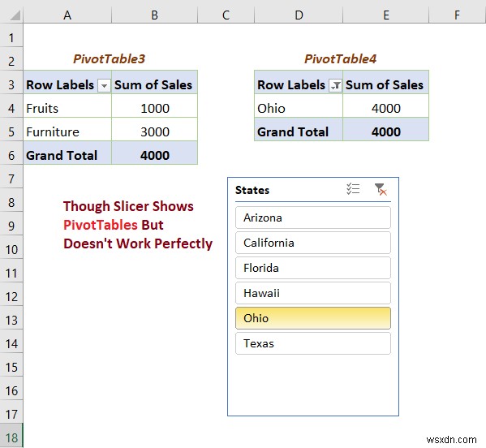Click the Furniture sales value 3000

pos(154,132)
